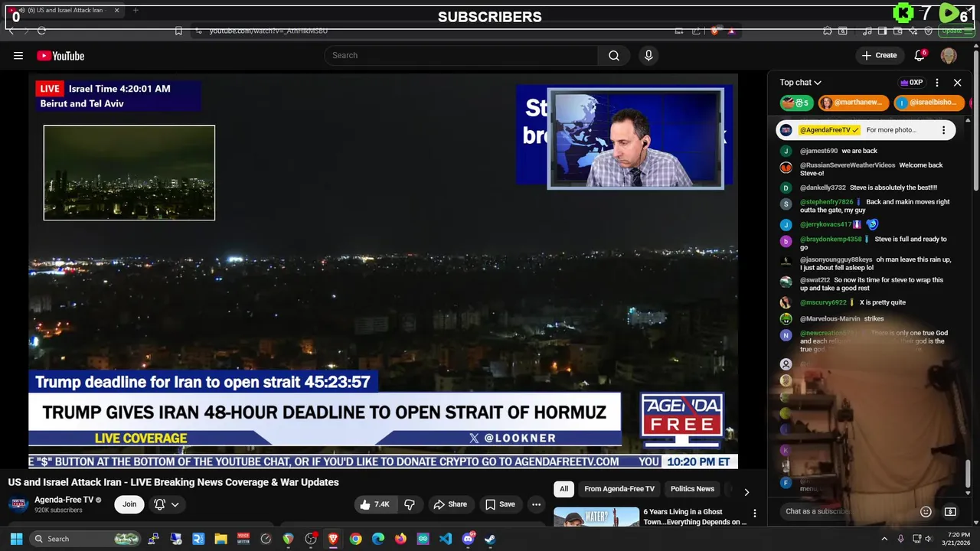Open the Create button
This screenshot has width=980, height=551.
click(879, 55)
